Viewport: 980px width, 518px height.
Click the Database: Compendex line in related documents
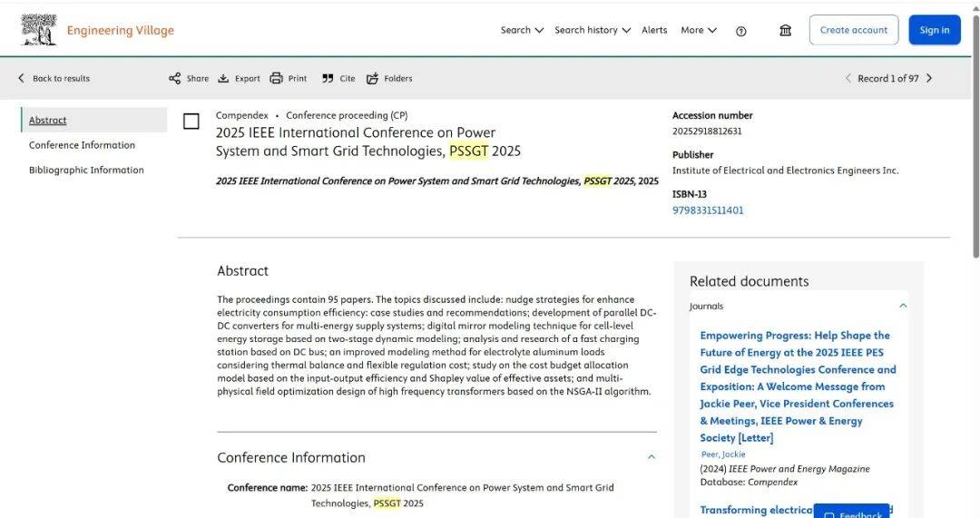[x=749, y=483]
